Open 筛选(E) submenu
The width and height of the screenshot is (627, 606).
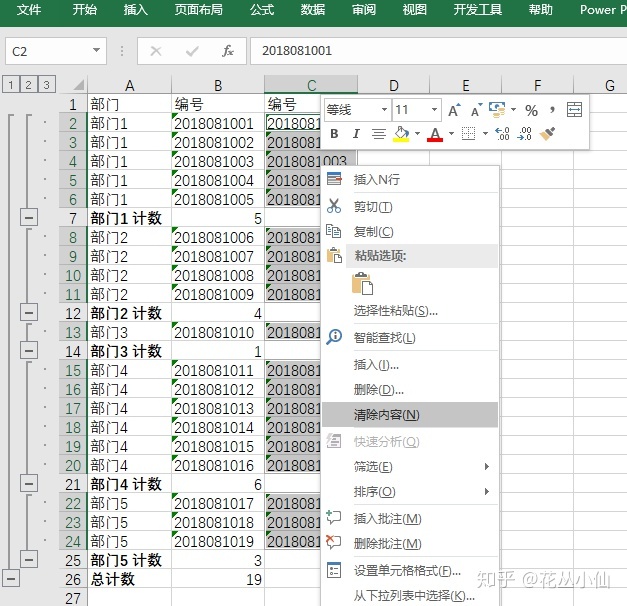tap(410, 466)
